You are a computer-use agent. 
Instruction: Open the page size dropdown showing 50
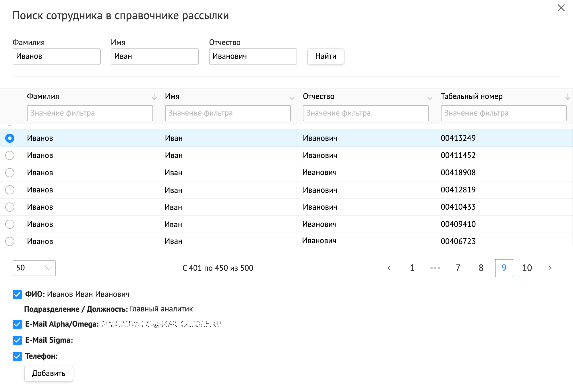[x=34, y=268]
